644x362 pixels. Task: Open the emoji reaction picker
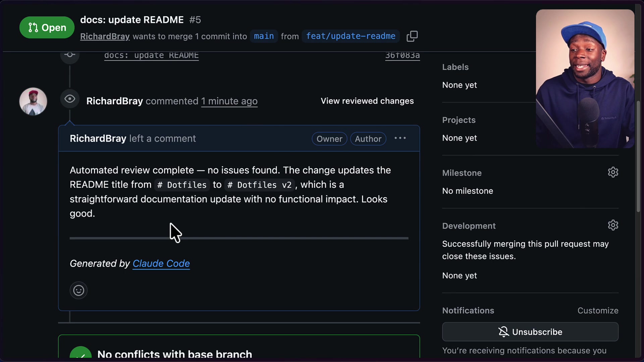click(78, 290)
